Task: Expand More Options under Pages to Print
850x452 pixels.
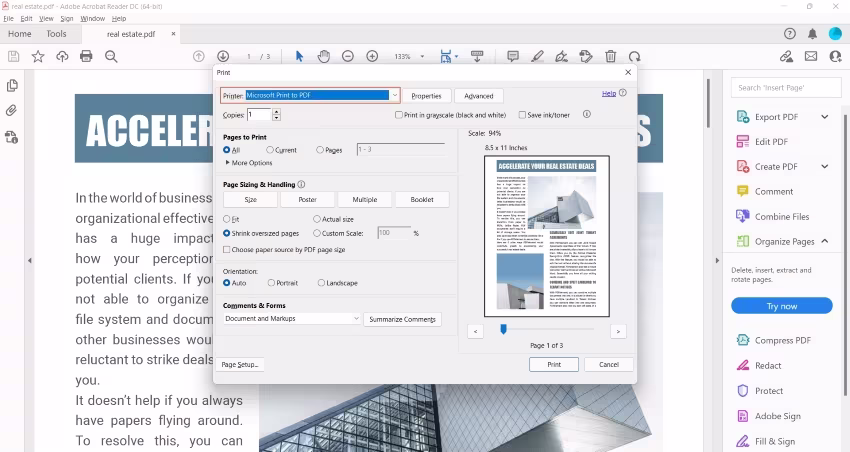Action: 248,163
